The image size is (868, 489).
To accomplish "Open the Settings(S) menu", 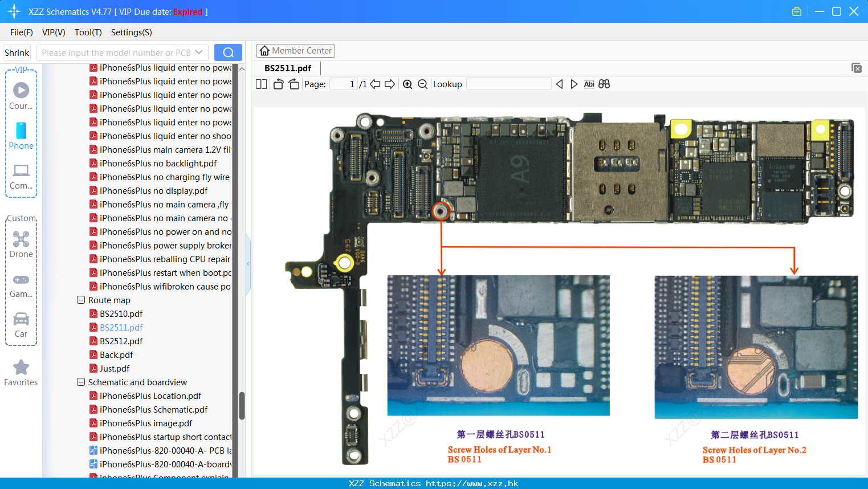I will [x=132, y=32].
